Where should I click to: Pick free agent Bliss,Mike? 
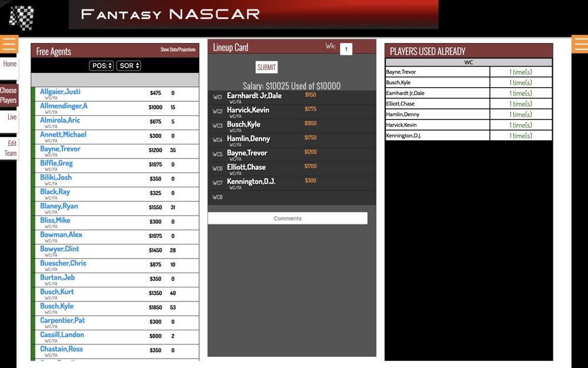click(55, 220)
